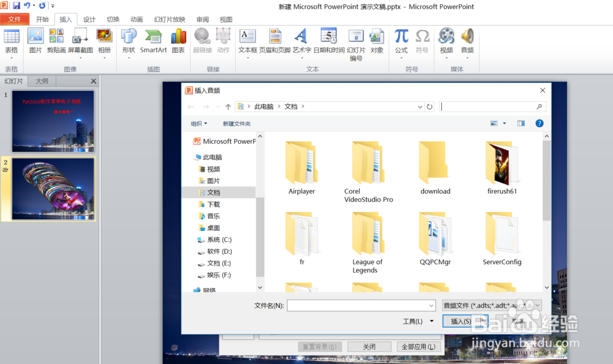Close the slides pane
The height and width of the screenshot is (364, 613).
[93, 81]
